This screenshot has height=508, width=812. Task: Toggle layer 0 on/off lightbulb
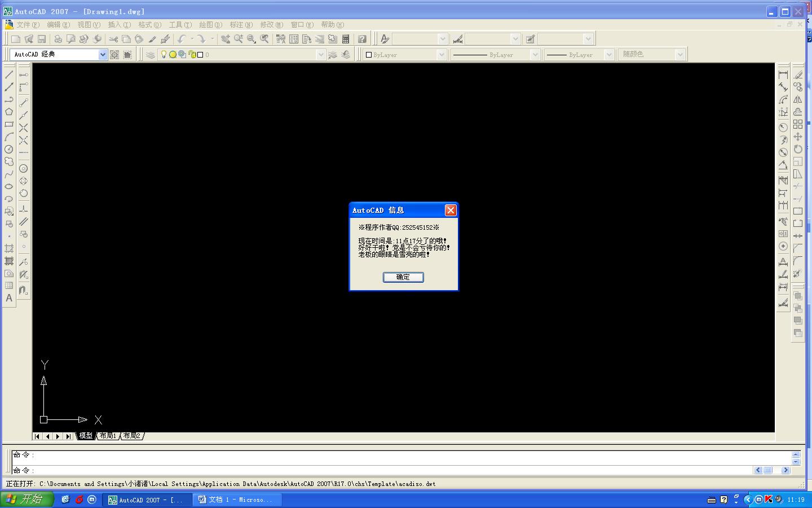164,55
